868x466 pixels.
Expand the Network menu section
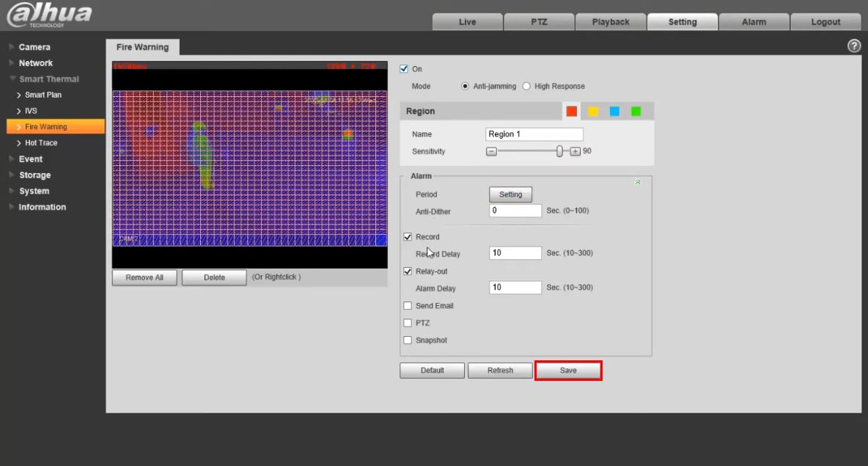(35, 63)
